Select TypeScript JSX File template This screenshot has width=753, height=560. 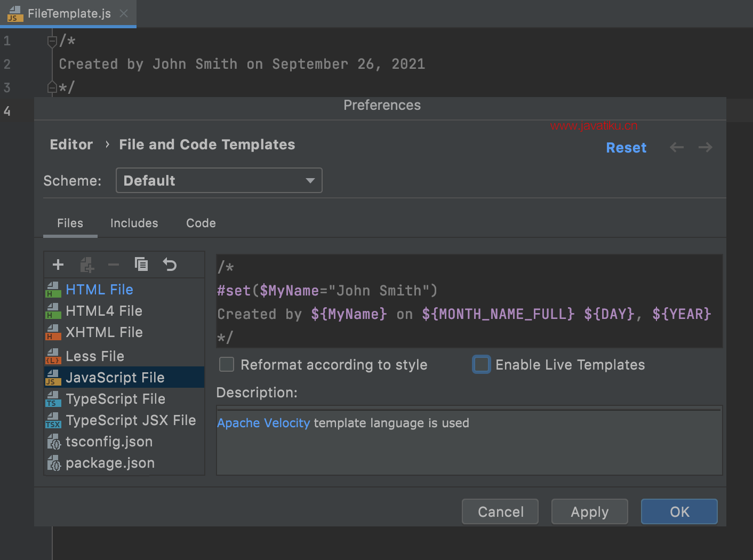[x=124, y=420]
